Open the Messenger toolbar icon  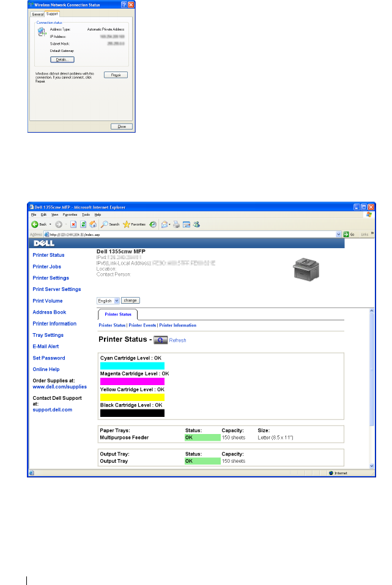(196, 224)
